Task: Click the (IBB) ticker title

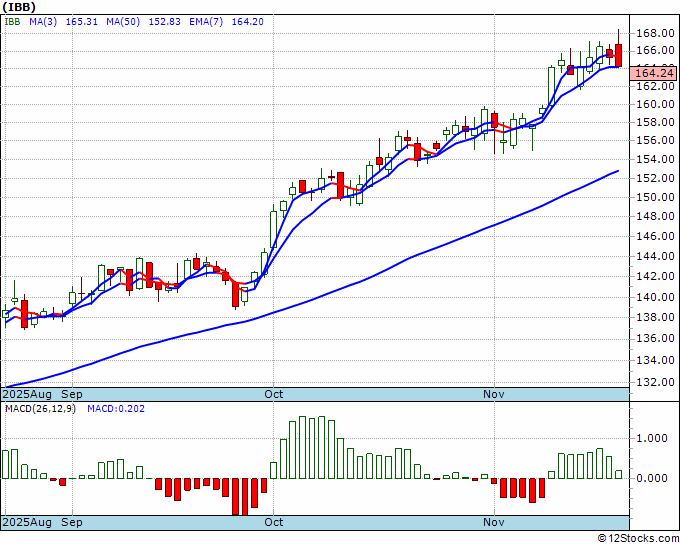Action: [x=19, y=7]
